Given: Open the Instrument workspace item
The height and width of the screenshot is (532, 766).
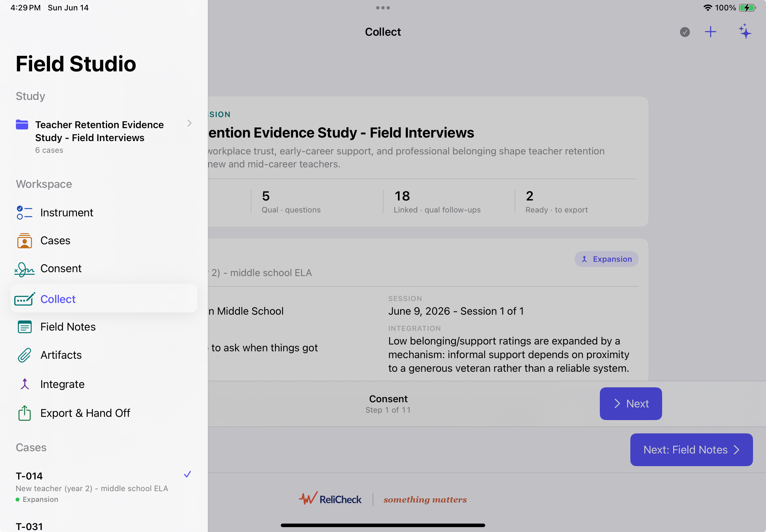Looking at the screenshot, I should [104, 212].
